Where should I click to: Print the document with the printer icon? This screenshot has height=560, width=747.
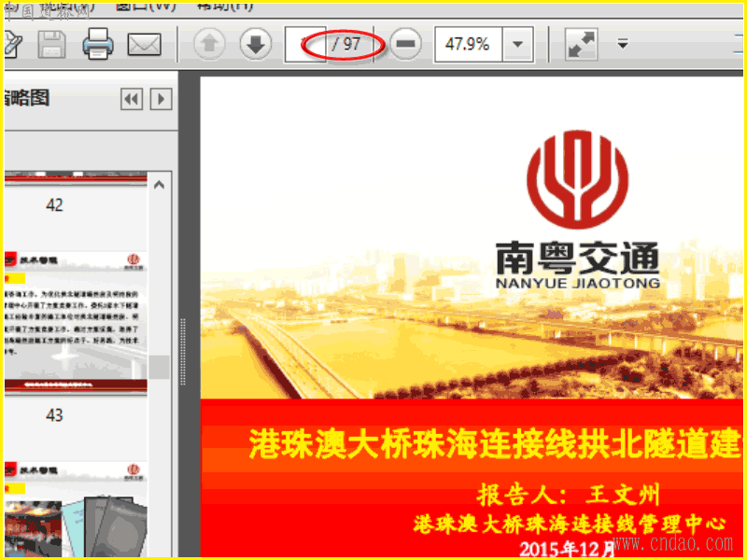pos(98,44)
